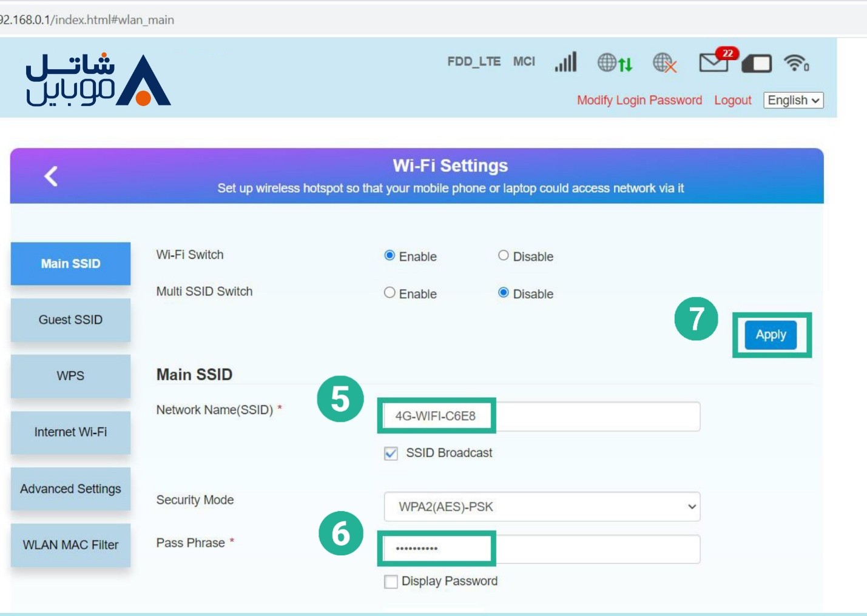This screenshot has width=867, height=616.
Task: Open the English language dropdown
Action: [x=794, y=100]
